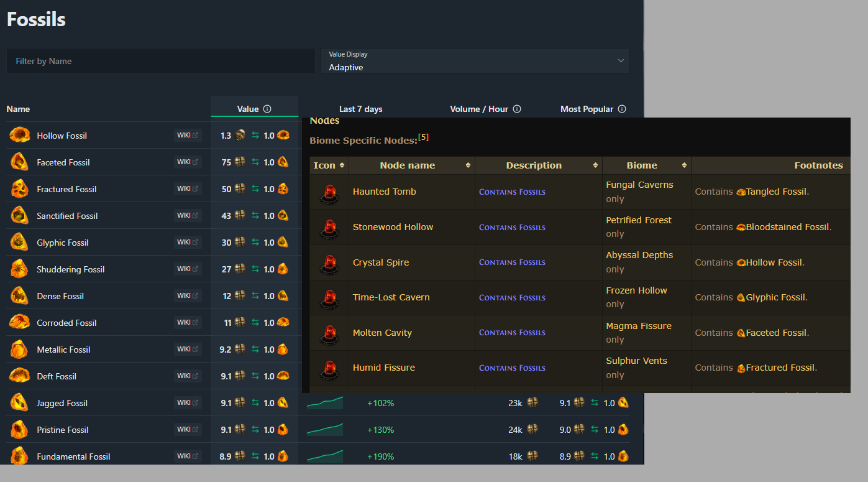Follow the Abyssal Depths biome link
This screenshot has height=482, width=868.
[x=639, y=255]
